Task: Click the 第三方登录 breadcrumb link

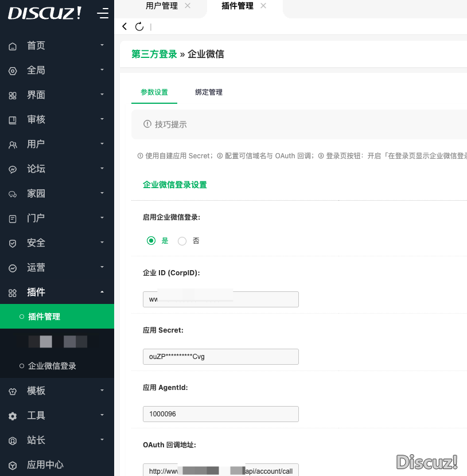Action: coord(154,54)
